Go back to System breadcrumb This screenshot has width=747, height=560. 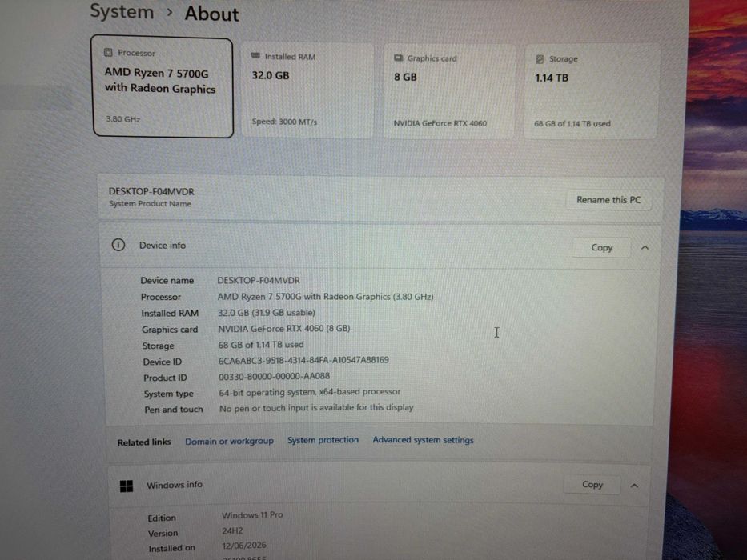click(x=122, y=11)
